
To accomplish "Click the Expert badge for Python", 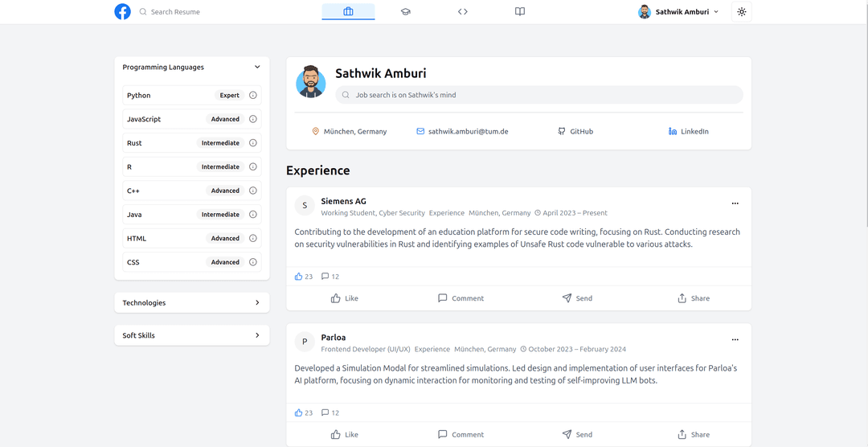I will (229, 96).
